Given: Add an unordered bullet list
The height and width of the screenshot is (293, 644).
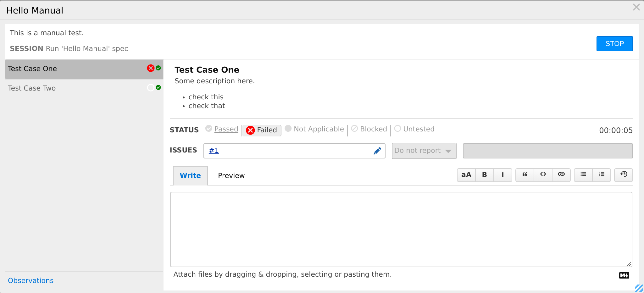Looking at the screenshot, I should pos(583,175).
